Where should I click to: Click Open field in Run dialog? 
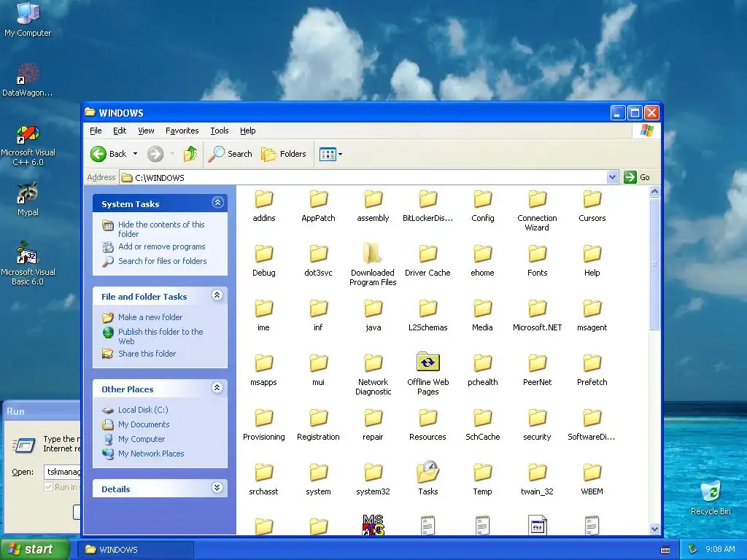(62, 472)
